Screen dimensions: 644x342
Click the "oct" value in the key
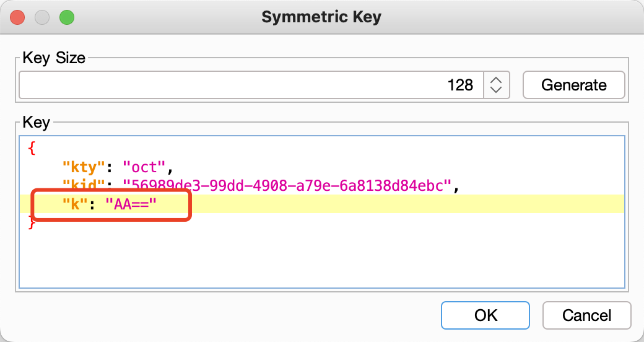pyautogui.click(x=144, y=167)
